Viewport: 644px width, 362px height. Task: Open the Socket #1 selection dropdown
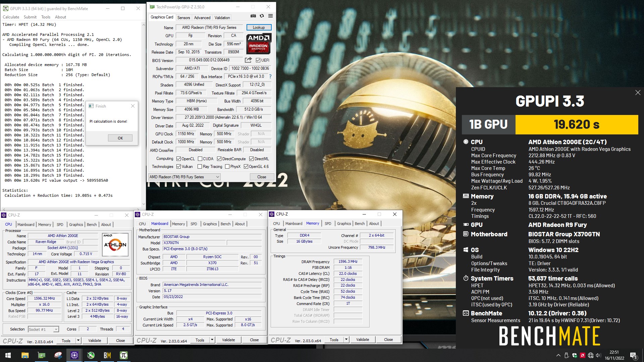[44, 329]
